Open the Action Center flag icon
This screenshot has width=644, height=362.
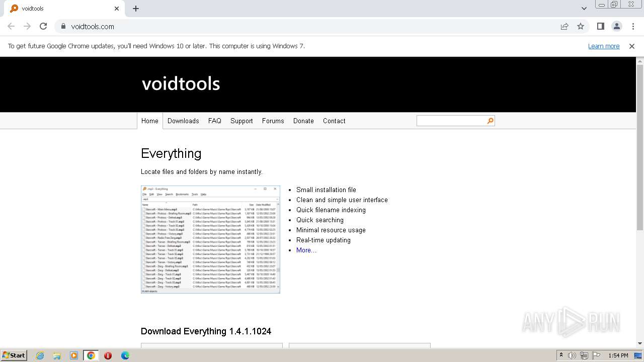(596, 355)
